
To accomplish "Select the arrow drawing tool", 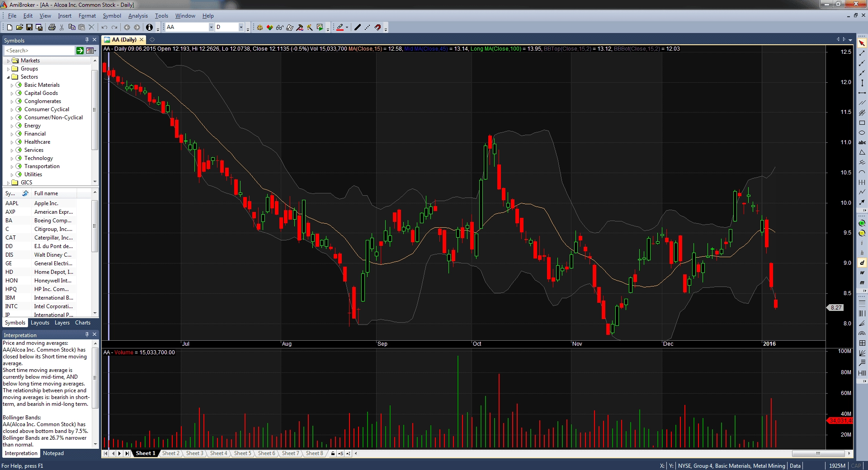I will pos(862,202).
